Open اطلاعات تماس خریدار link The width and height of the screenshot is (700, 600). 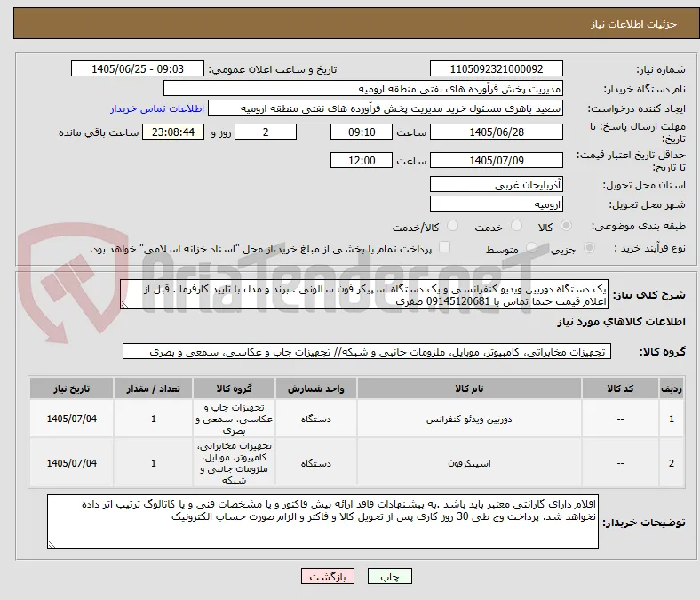point(157,108)
